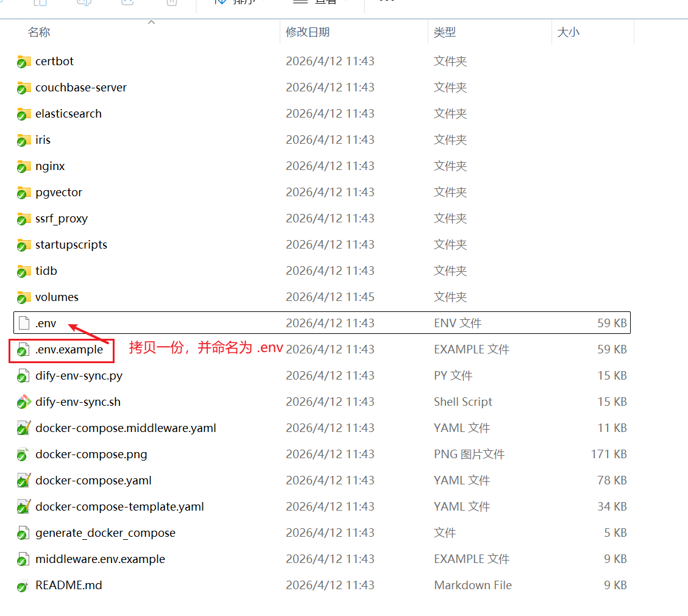Click the README.md markdown file icon

point(24,586)
